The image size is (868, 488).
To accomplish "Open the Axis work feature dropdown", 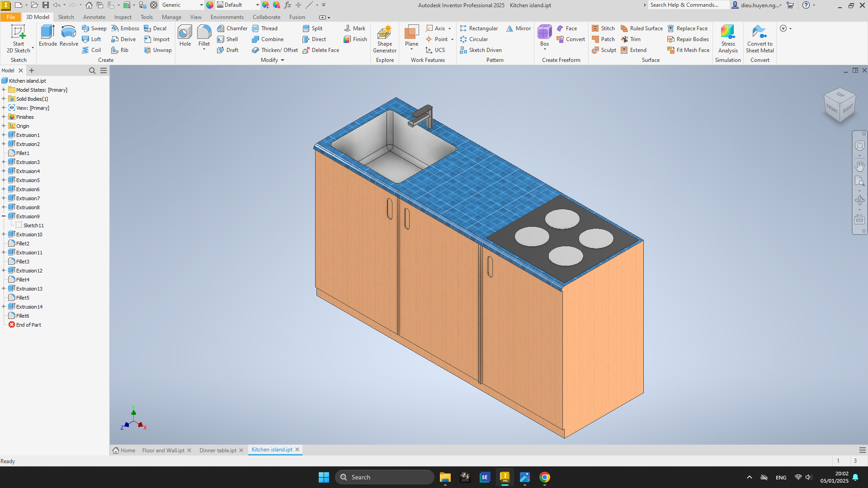I will (449, 28).
